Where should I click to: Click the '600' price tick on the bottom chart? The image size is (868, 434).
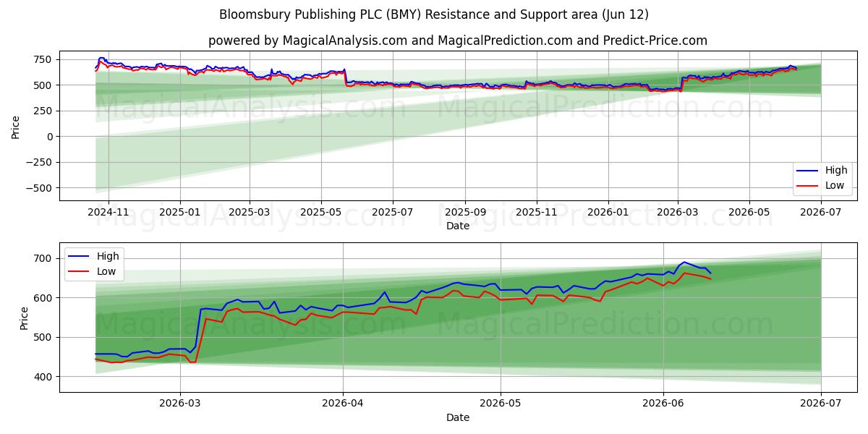coord(44,298)
